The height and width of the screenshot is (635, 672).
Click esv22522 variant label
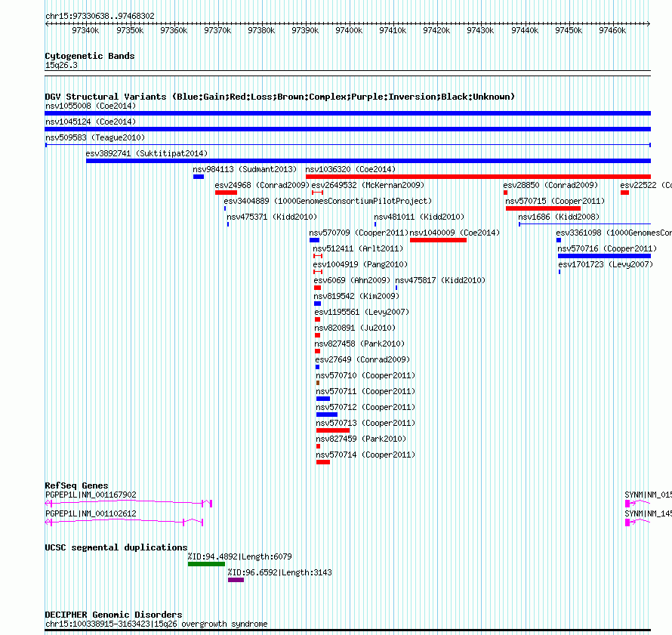click(646, 185)
